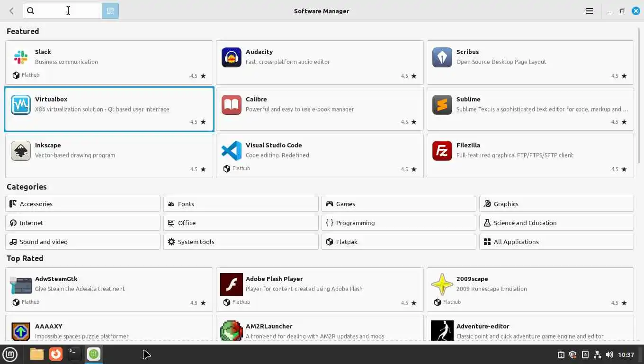The width and height of the screenshot is (644, 364).
Task: Open the Games category
Action: tap(399, 204)
